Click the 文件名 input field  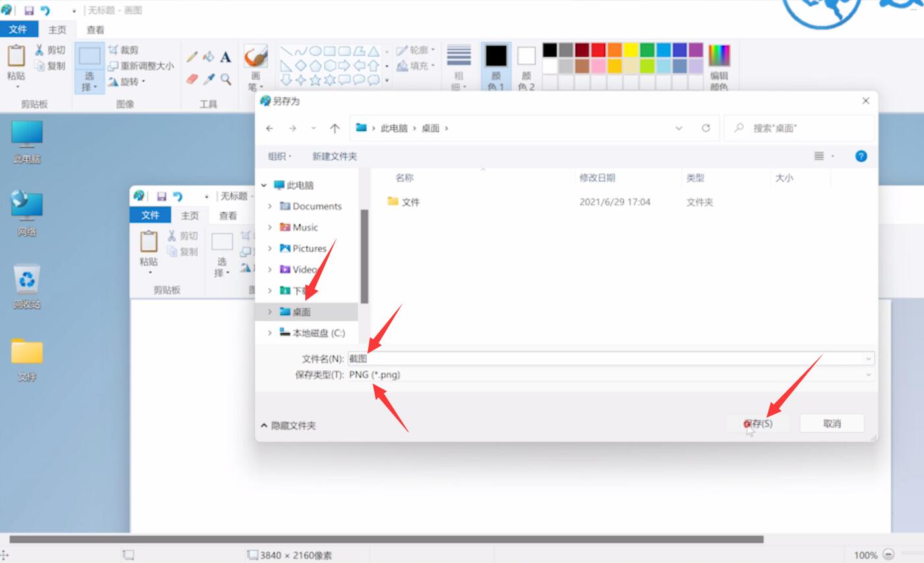[611, 358]
